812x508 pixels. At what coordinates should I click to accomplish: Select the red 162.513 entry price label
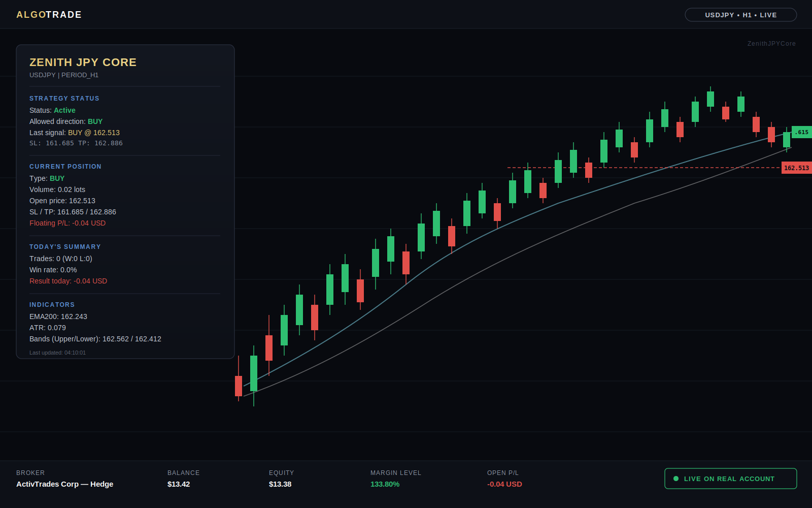pos(796,168)
